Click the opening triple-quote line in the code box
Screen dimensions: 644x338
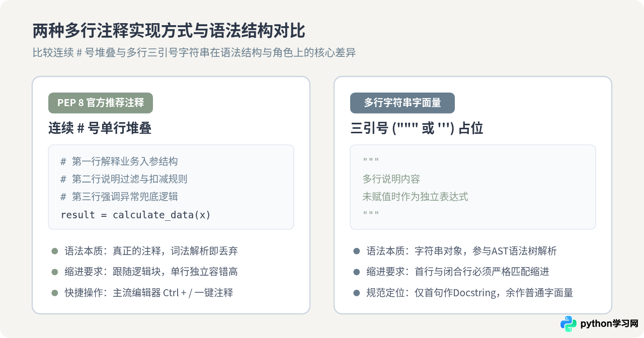(x=371, y=161)
